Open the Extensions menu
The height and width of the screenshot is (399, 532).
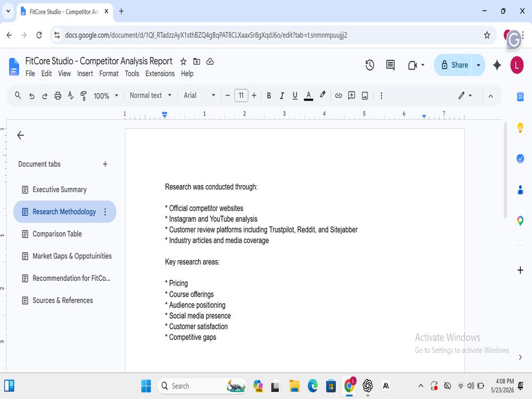(x=160, y=73)
